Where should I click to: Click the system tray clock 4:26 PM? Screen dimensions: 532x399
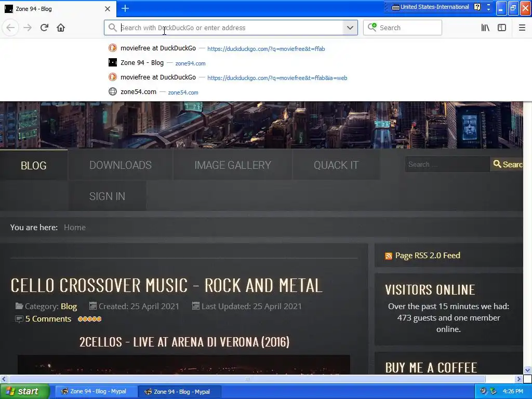pyautogui.click(x=513, y=392)
